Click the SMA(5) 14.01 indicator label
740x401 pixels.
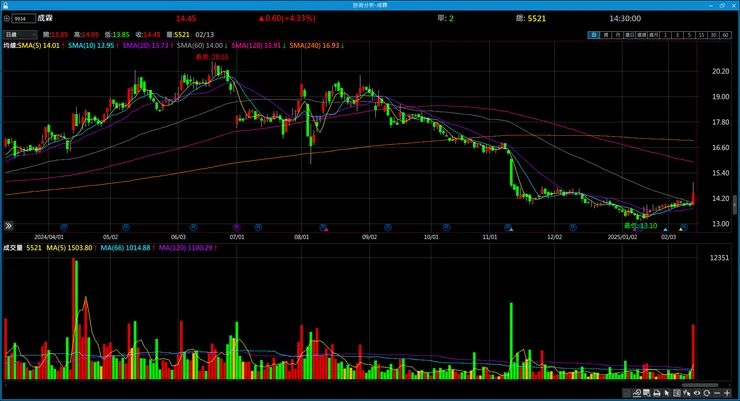39,45
